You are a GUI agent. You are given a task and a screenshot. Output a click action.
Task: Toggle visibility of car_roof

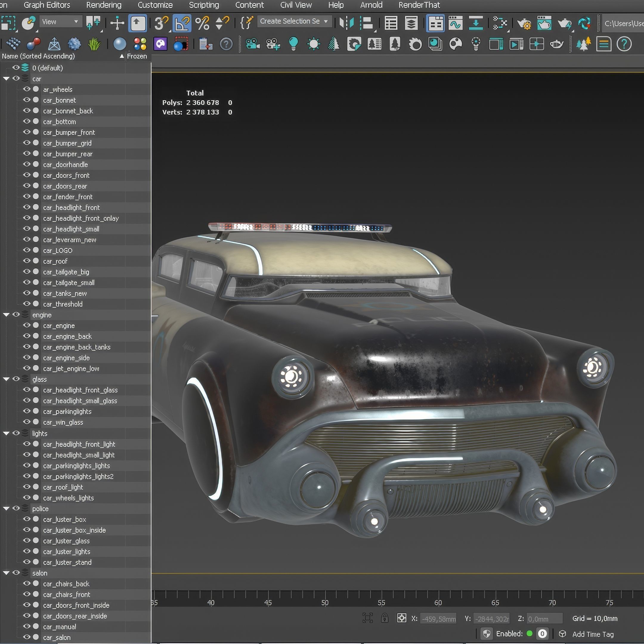27,261
